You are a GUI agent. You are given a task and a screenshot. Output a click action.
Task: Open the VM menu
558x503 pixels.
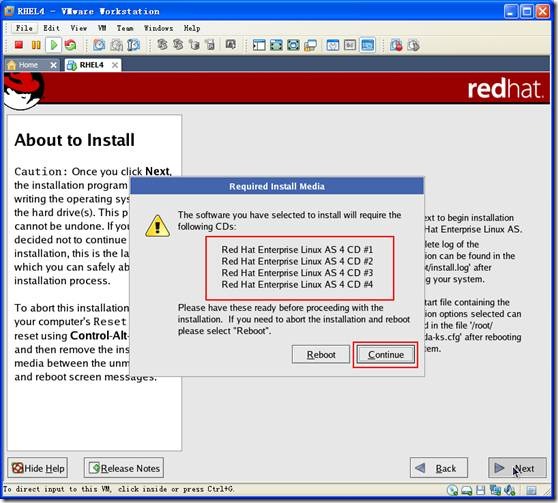click(x=102, y=28)
